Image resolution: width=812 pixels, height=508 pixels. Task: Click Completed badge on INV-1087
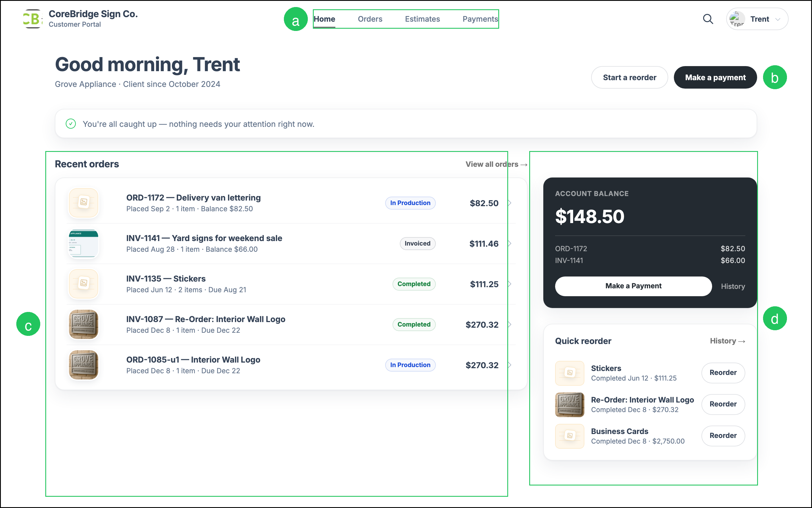(414, 325)
